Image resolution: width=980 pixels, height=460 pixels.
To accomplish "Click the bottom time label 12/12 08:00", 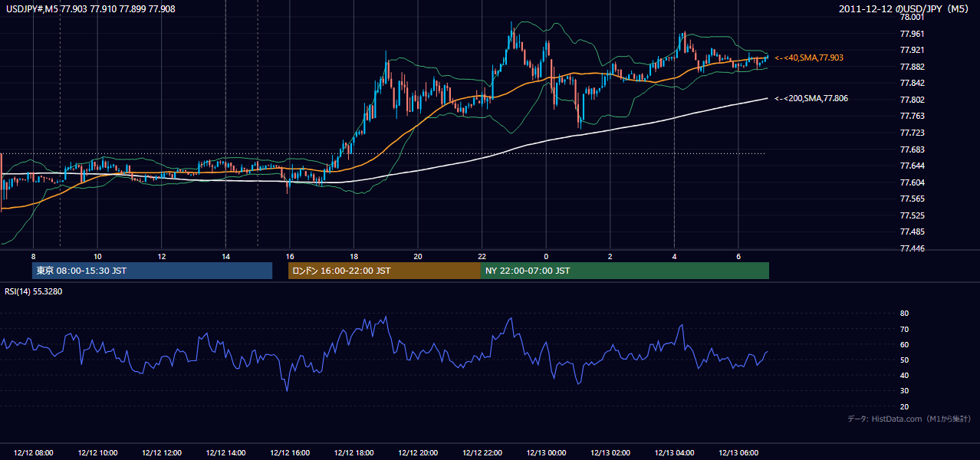I will (34, 453).
